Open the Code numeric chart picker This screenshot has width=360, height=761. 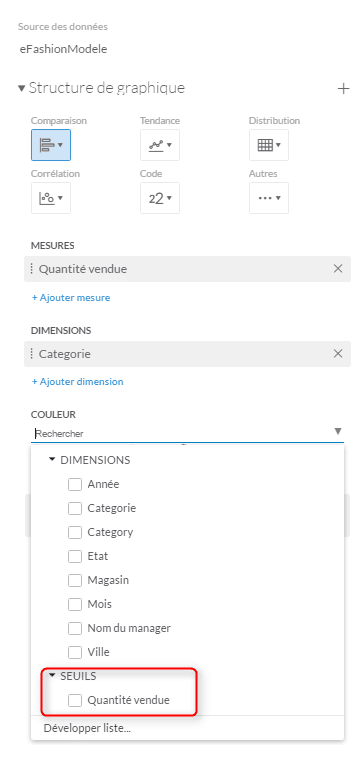click(160, 198)
